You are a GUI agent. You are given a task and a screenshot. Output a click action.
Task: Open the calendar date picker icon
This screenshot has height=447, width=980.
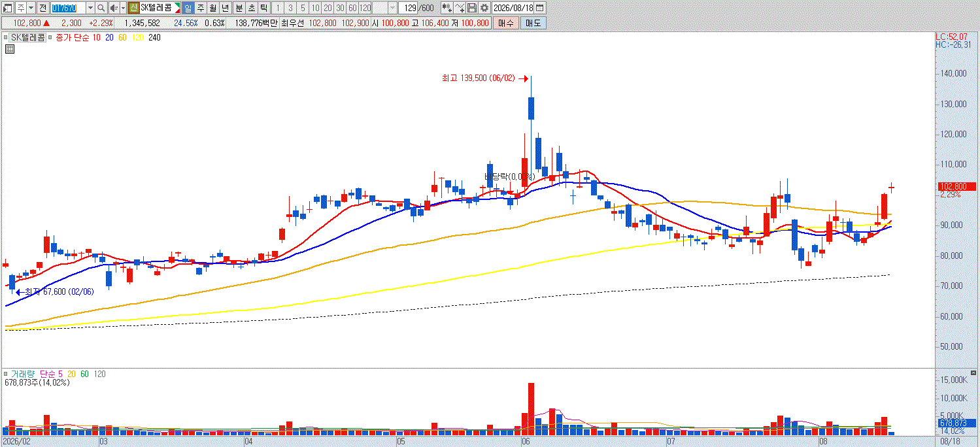pyautogui.click(x=540, y=8)
